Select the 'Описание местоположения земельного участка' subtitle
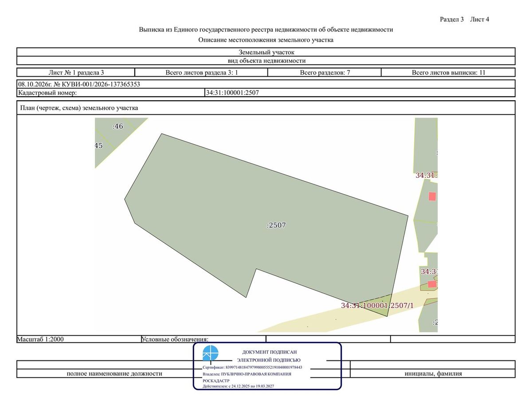532x411 pixels. [x=266, y=40]
